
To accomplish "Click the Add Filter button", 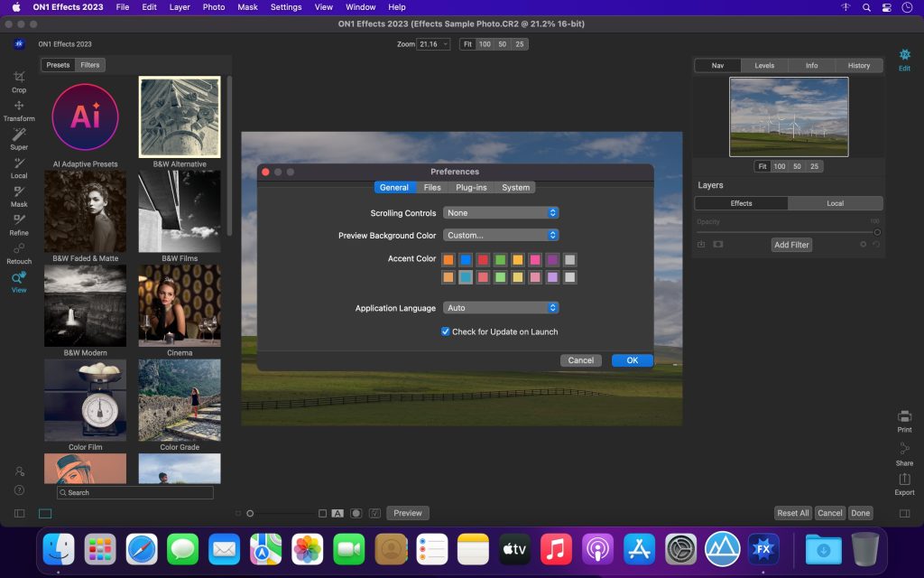I will tap(791, 245).
